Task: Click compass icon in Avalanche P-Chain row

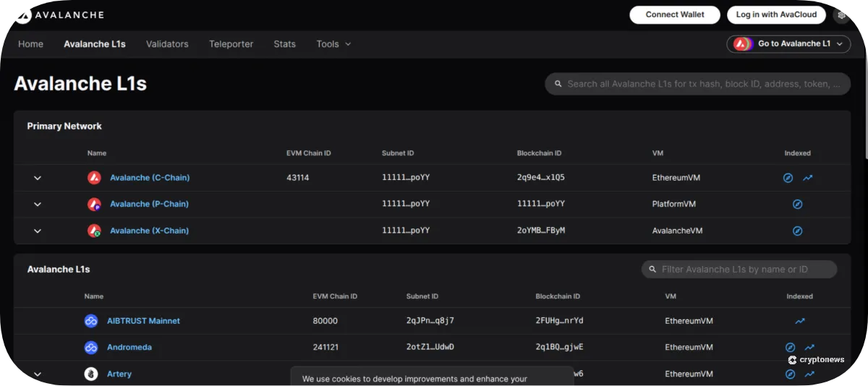Action: click(798, 205)
